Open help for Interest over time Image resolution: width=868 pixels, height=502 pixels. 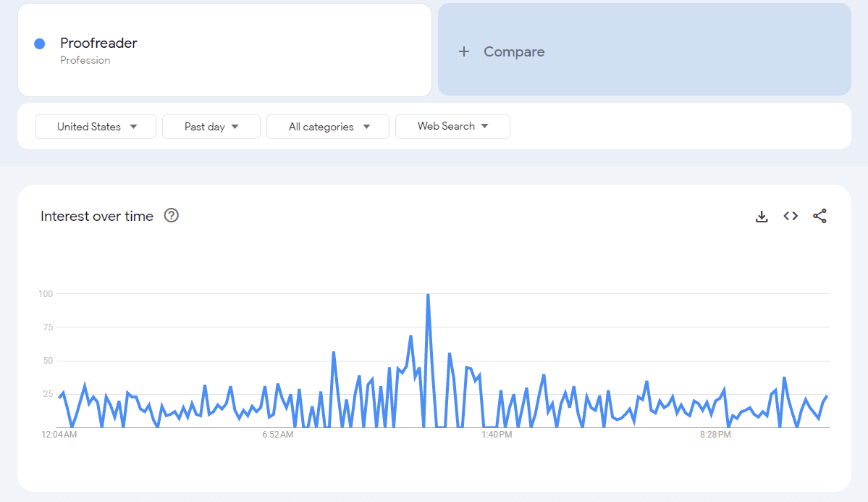[x=172, y=215]
